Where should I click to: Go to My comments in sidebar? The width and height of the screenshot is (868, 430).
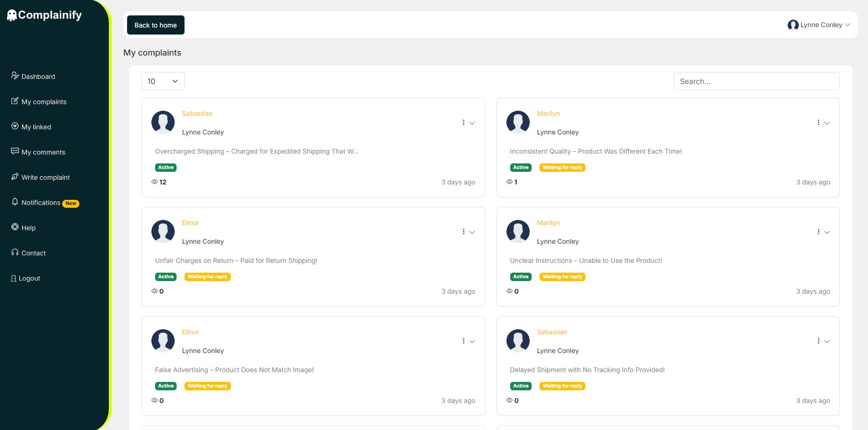pyautogui.click(x=43, y=152)
